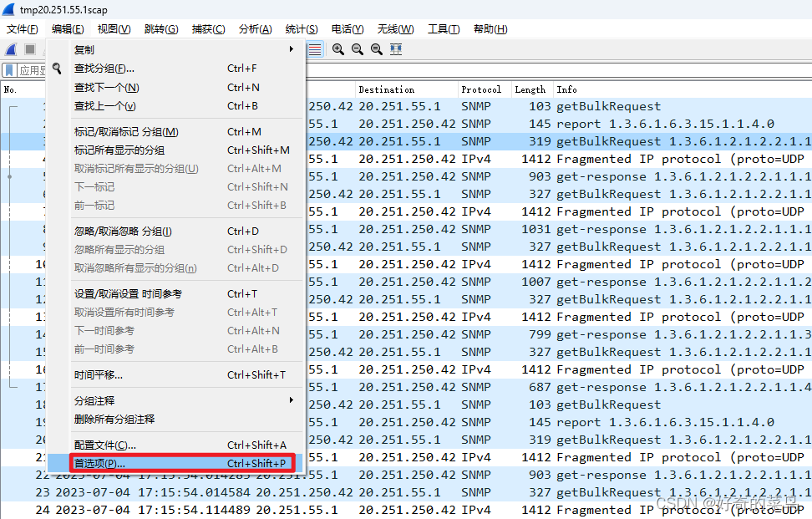The width and height of the screenshot is (812, 519).
Task: Open the 捕获(C) menu
Action: click(208, 29)
